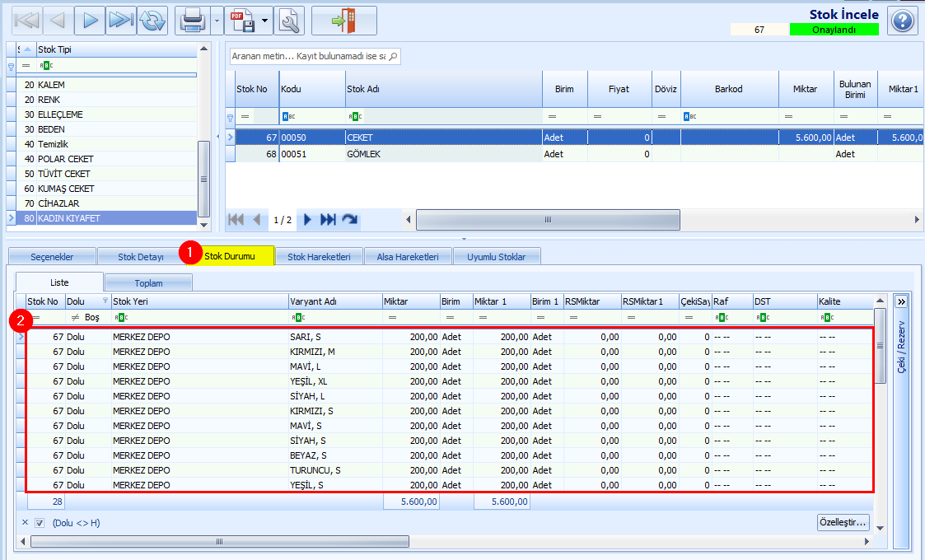Uncheck the (Dolu <> H) filter checkbox
Screen dimensions: 925x560
(40, 523)
